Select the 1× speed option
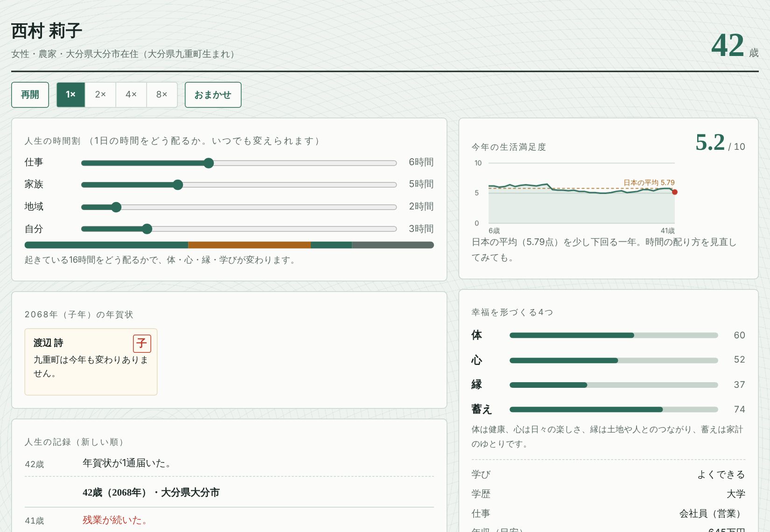Image resolution: width=770 pixels, height=532 pixels. 70,95
